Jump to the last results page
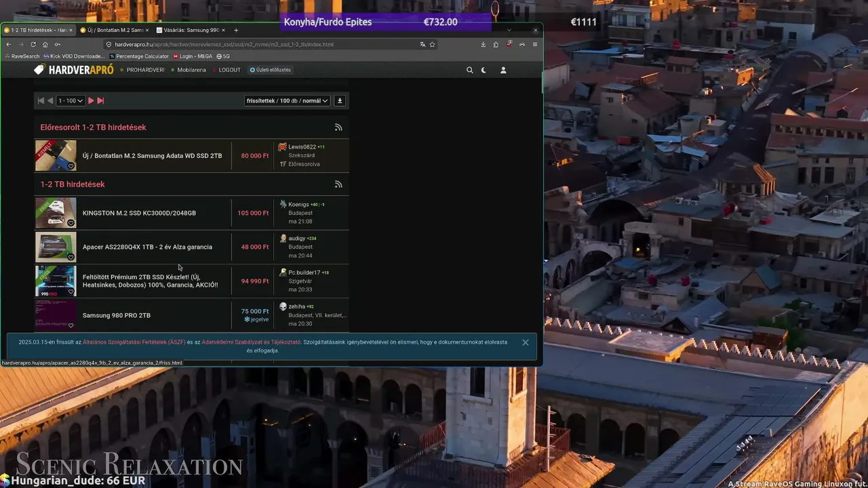This screenshot has height=488, width=868. 100,100
